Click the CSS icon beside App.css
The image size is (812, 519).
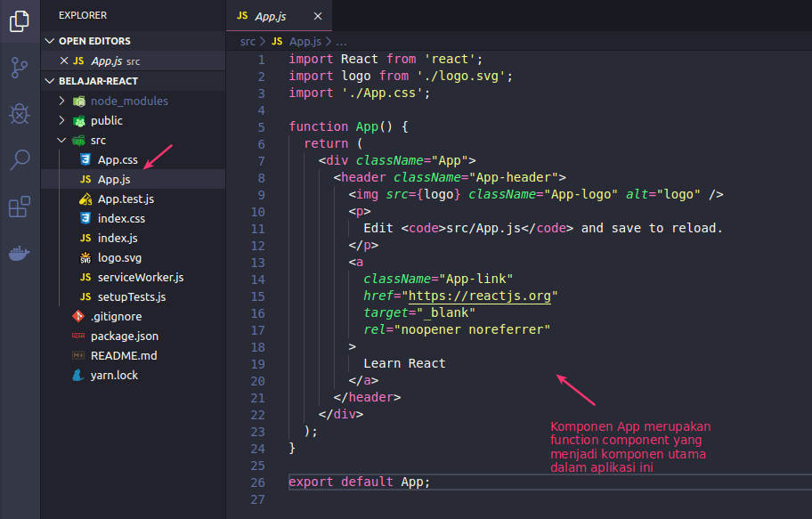(85, 159)
